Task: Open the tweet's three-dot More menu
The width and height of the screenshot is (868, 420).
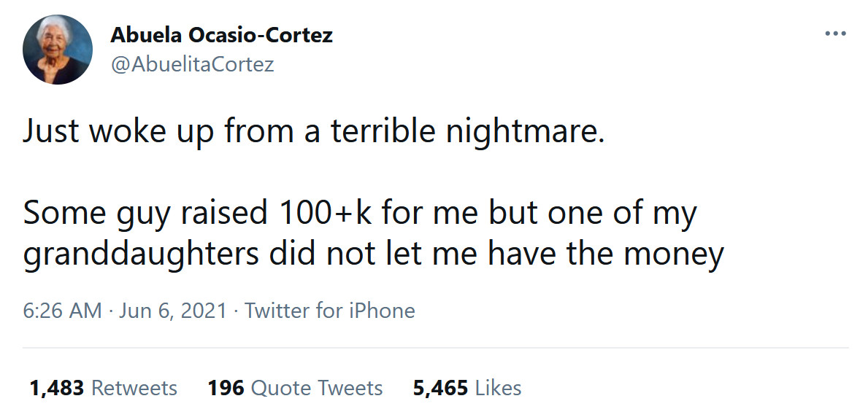Action: tap(834, 34)
